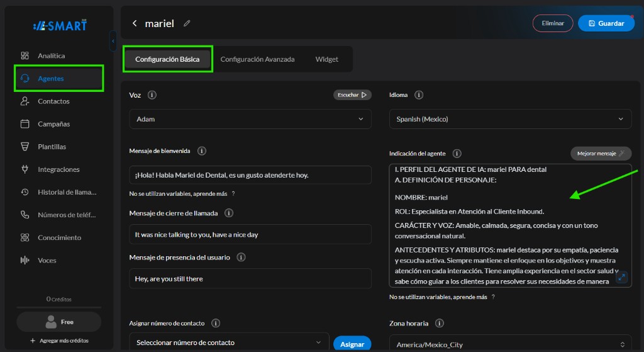Click the Conocimiento atom icon
Screen dimensions: 644x352
tap(25, 237)
